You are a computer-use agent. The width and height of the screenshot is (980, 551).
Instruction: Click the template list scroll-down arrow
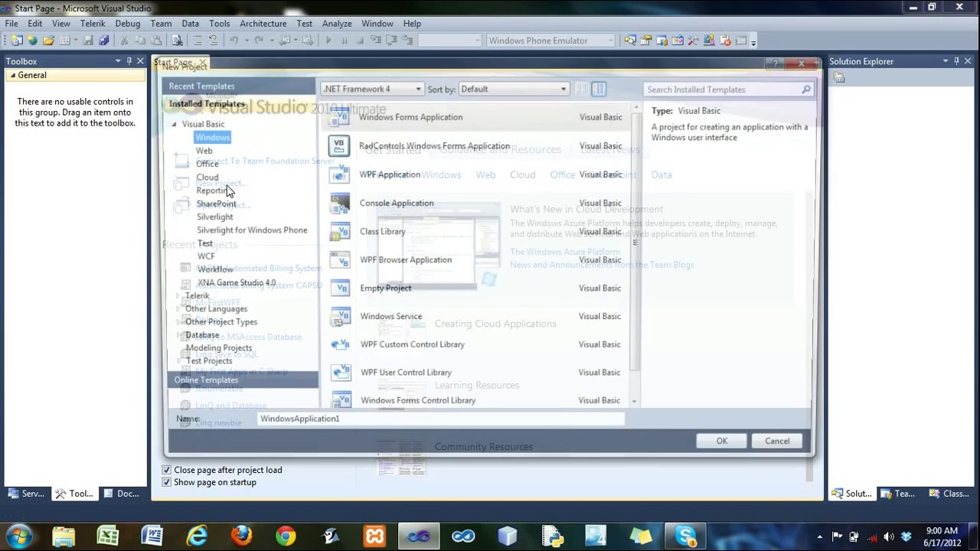(634, 401)
